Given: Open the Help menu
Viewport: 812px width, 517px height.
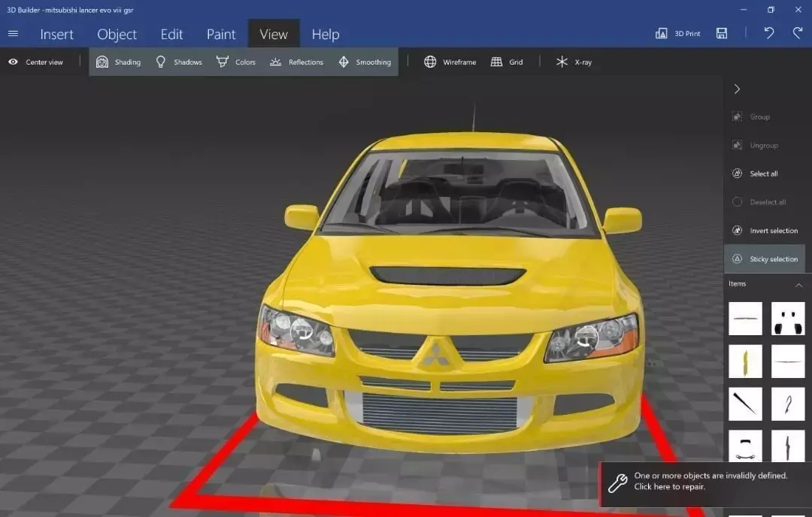Looking at the screenshot, I should (326, 34).
